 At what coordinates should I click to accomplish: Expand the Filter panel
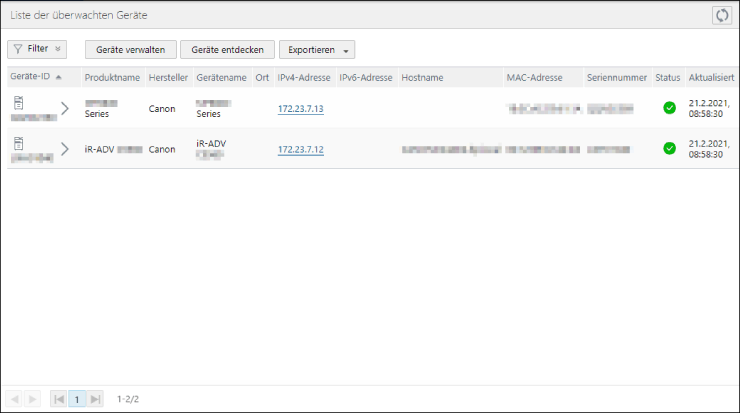[37, 49]
